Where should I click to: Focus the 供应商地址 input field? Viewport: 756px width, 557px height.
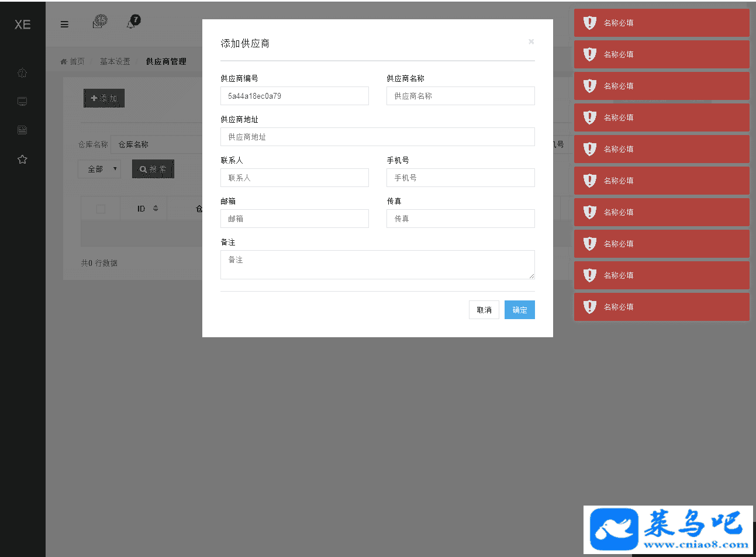(378, 137)
